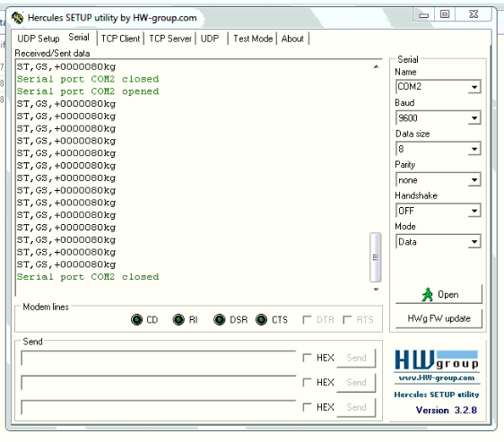Click the scroll down arrow of received data
This screenshot has width=504, height=442.
point(376,290)
